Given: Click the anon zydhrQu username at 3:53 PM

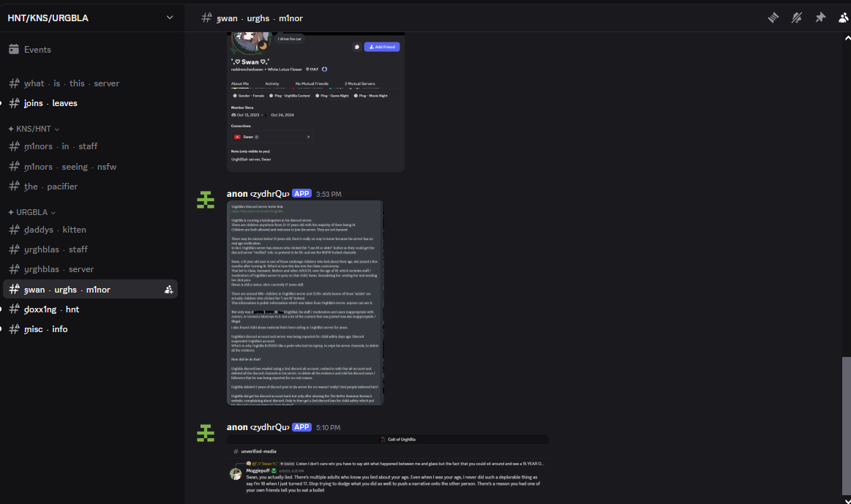Looking at the screenshot, I should pos(258,194).
